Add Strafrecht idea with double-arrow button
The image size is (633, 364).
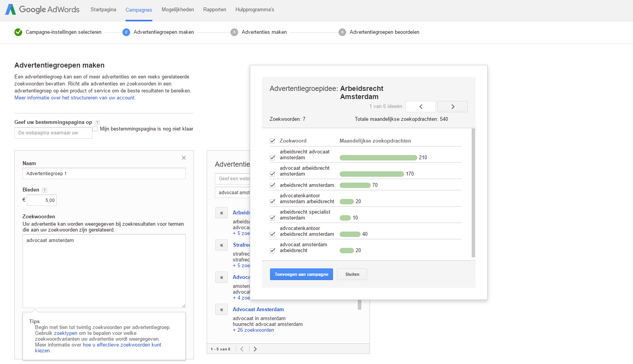[x=221, y=245]
